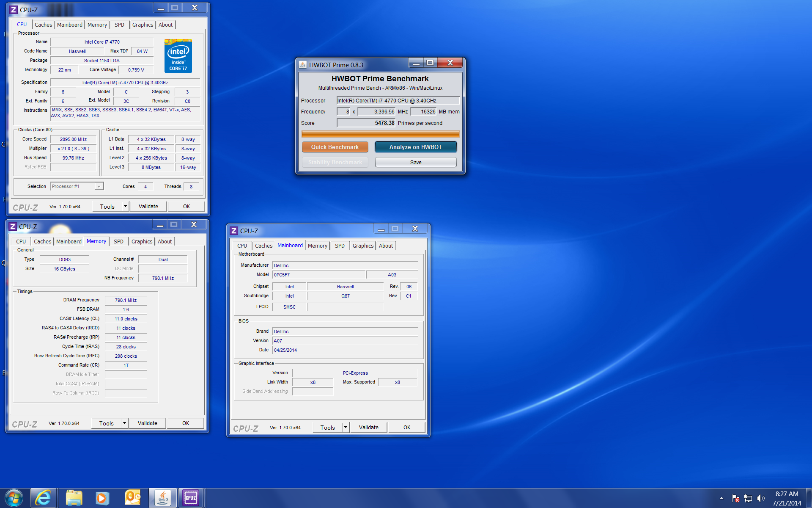The width and height of the screenshot is (812, 508).
Task: Open Windows Media Player taskbar icon
Action: (x=102, y=498)
